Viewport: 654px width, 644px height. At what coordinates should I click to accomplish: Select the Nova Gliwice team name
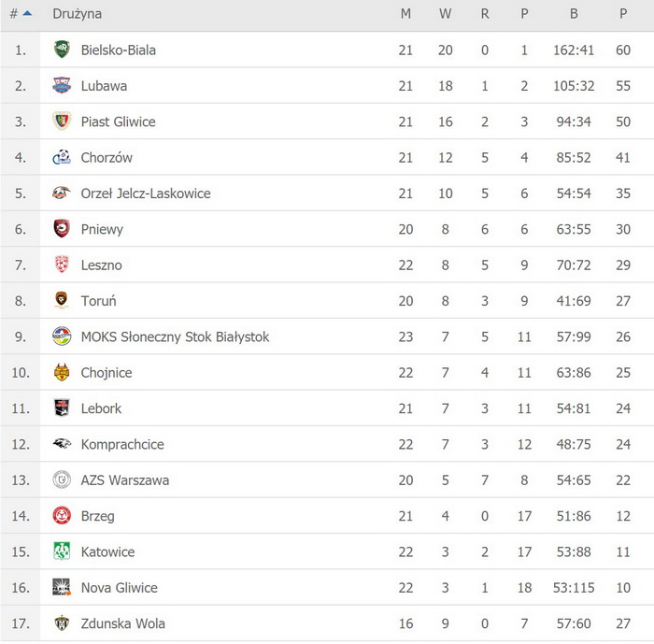click(120, 588)
